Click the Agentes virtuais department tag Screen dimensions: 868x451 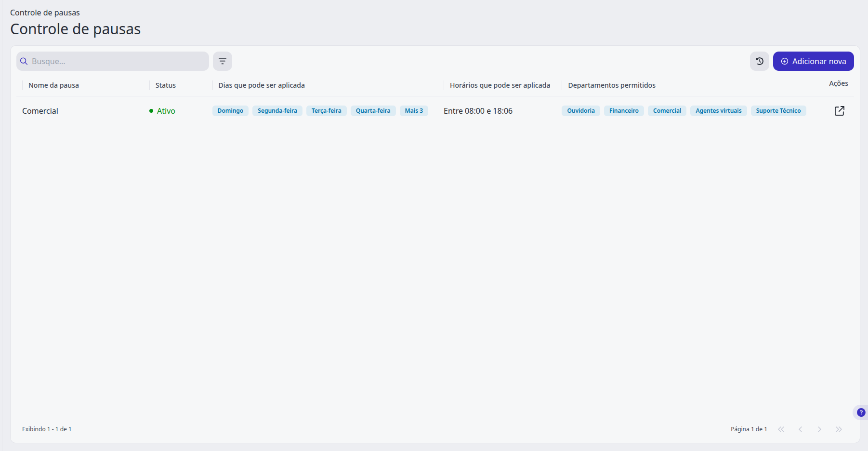[719, 111]
